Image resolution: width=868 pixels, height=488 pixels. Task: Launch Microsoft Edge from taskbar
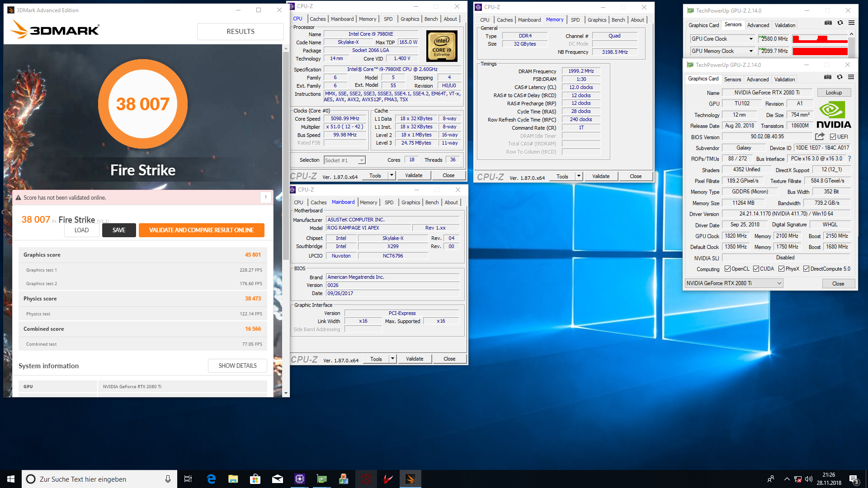pyautogui.click(x=211, y=479)
